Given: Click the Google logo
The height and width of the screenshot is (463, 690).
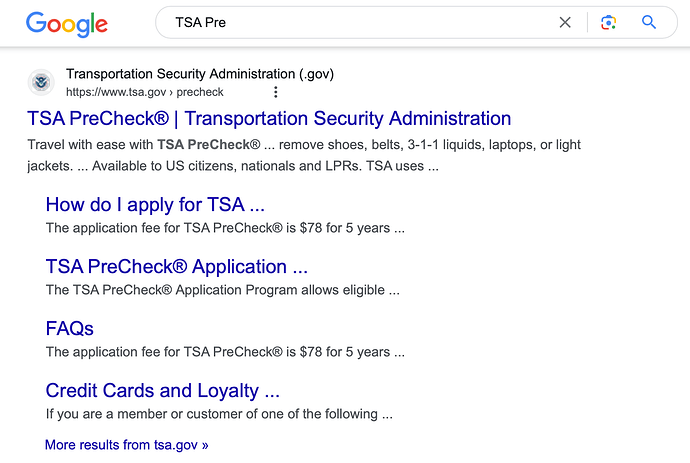Looking at the screenshot, I should pos(67,23).
